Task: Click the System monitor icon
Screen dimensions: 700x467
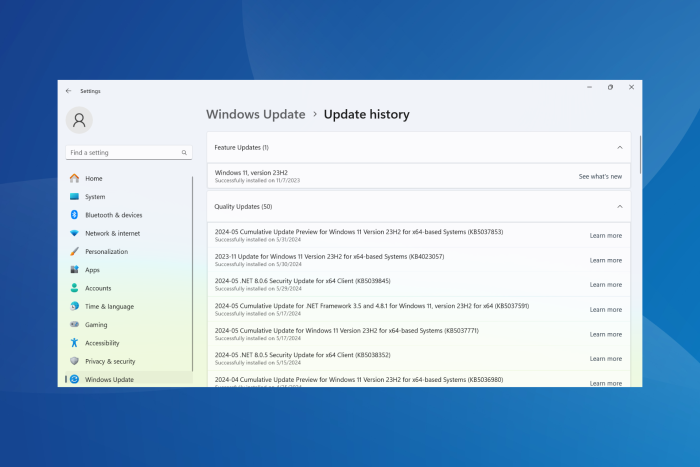Action: pos(74,196)
